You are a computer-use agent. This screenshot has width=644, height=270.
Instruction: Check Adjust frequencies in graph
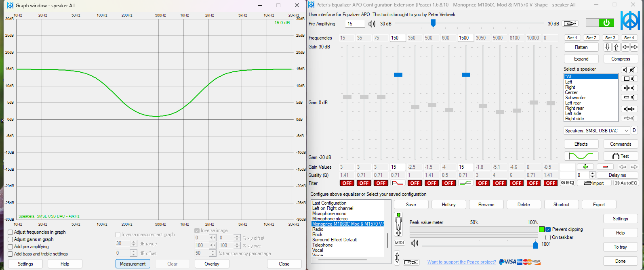(x=11, y=232)
